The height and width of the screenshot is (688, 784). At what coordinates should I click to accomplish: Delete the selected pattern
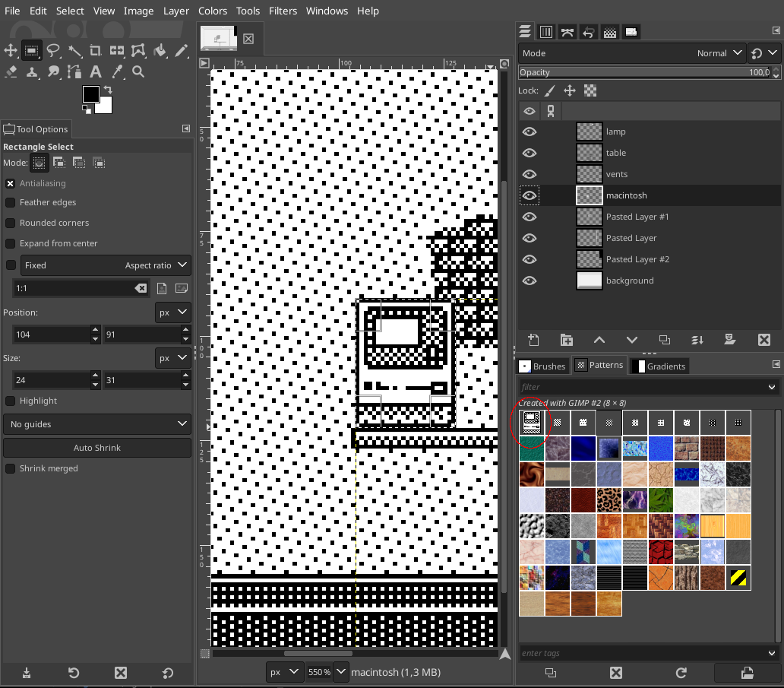[x=616, y=673]
